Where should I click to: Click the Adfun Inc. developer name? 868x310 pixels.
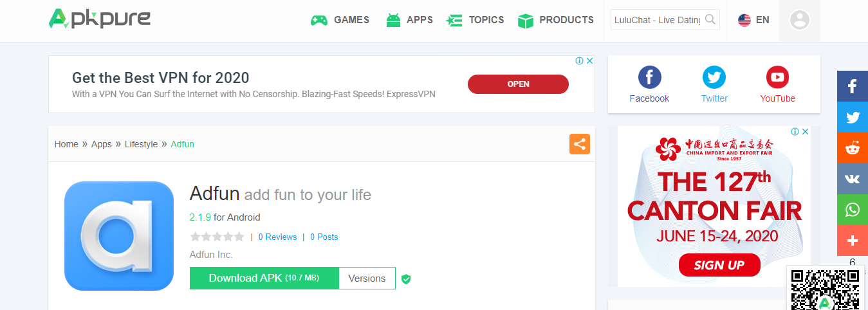coord(211,255)
